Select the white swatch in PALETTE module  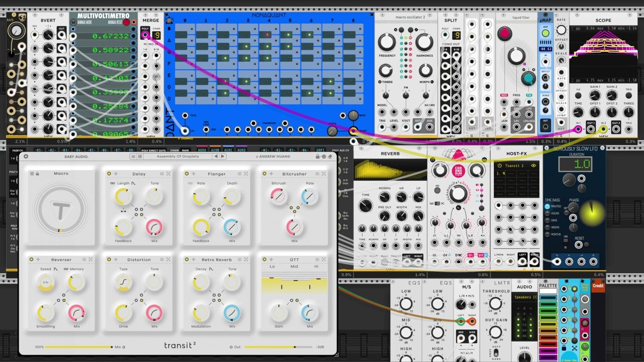point(548,291)
